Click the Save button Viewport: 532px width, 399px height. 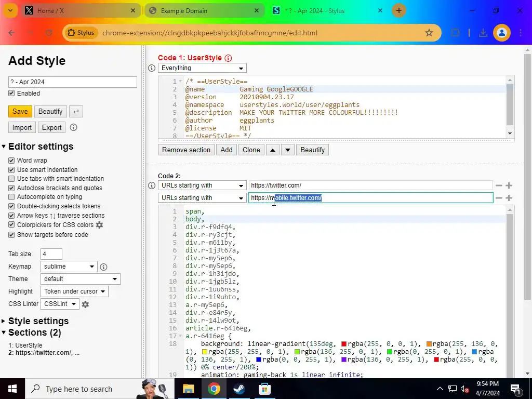20,112
